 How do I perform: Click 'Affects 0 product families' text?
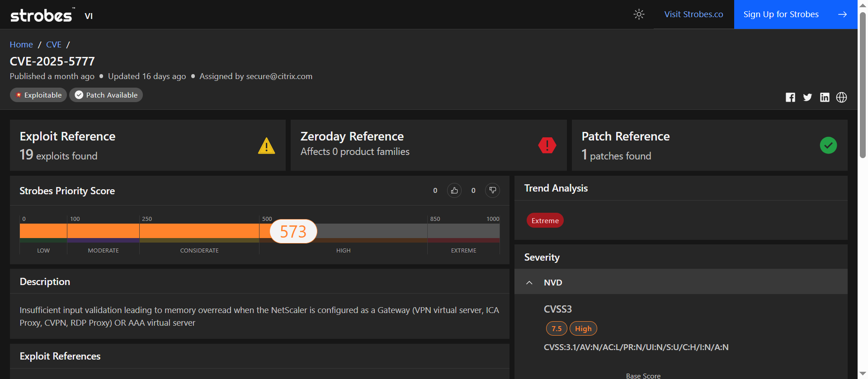[x=355, y=152]
